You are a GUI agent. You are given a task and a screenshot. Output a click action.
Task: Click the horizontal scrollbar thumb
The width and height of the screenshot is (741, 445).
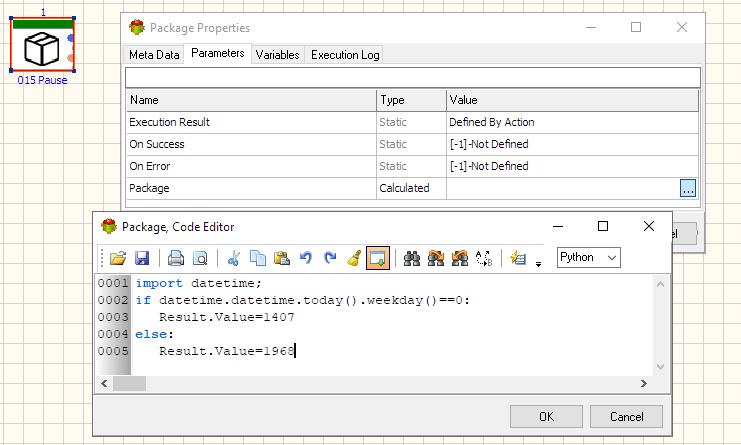click(x=129, y=383)
